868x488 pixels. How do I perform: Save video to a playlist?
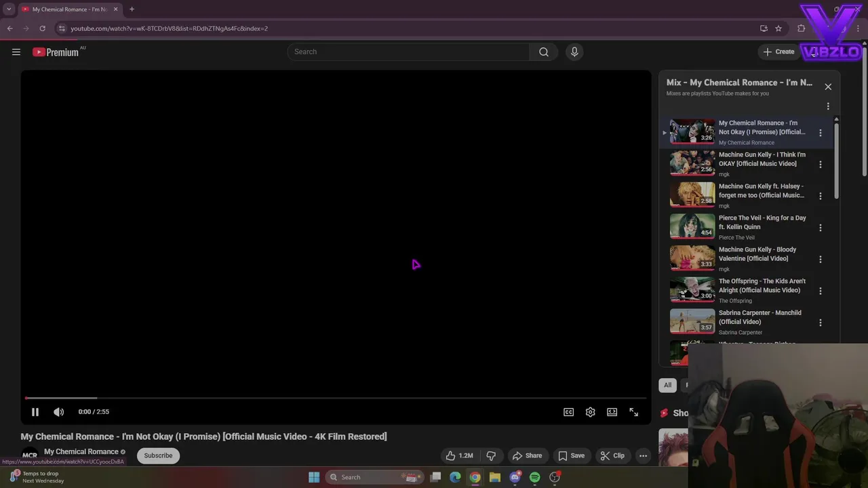pyautogui.click(x=571, y=455)
